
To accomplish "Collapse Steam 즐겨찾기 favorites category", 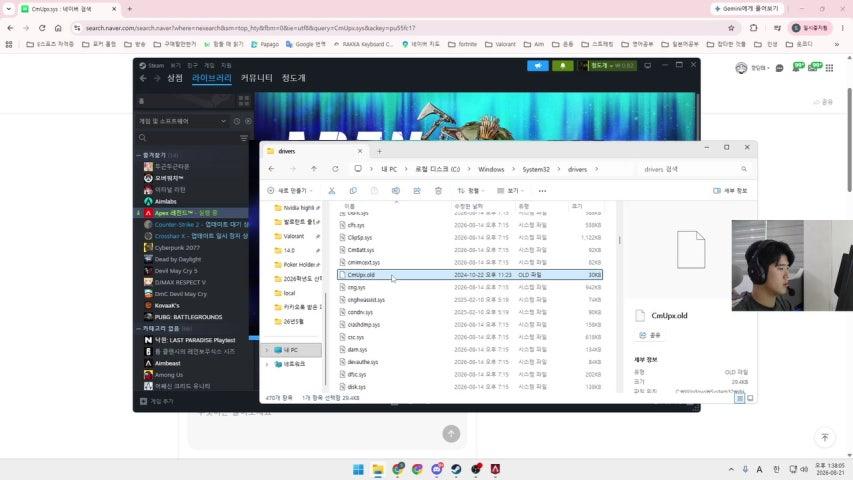I will [139, 155].
